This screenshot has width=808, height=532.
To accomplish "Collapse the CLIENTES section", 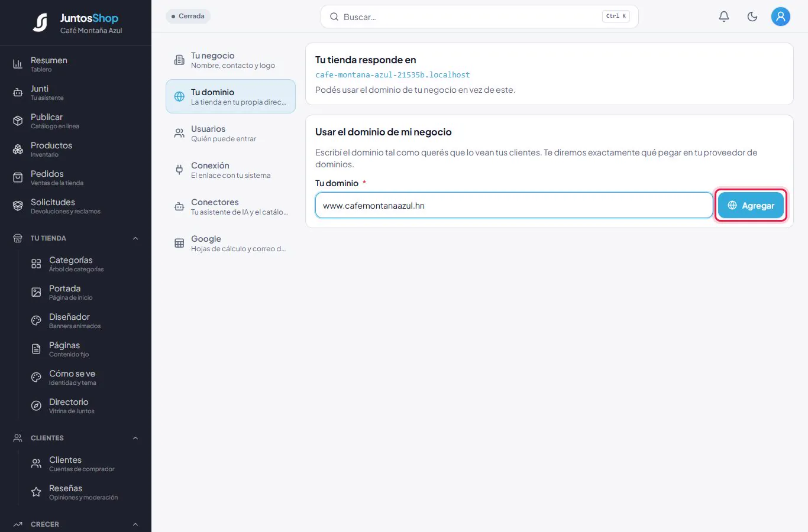I will (x=135, y=438).
